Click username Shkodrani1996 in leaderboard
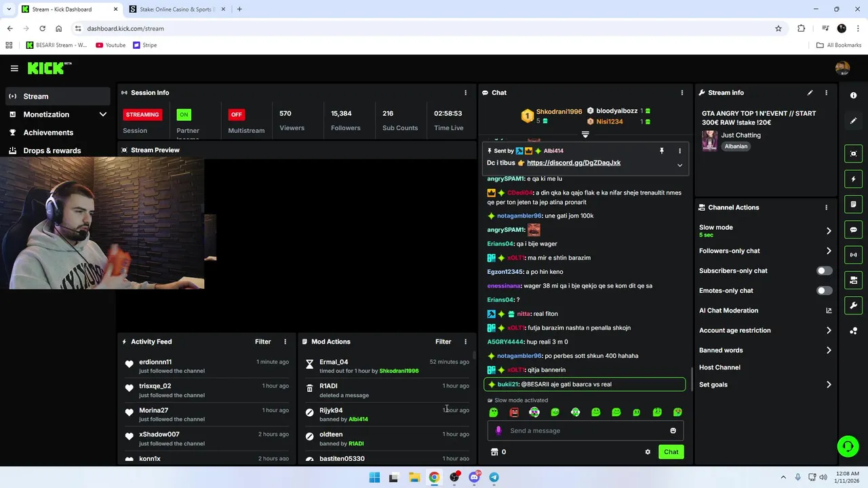 coord(559,111)
